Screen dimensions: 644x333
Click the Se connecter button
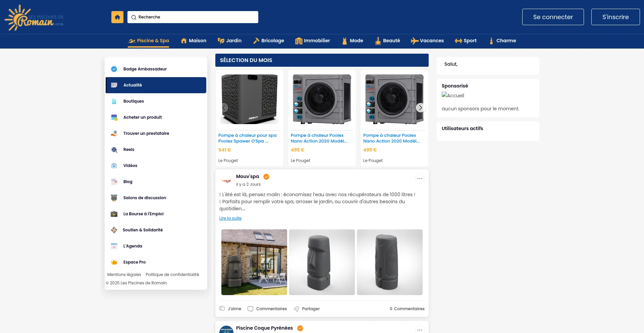tap(553, 17)
